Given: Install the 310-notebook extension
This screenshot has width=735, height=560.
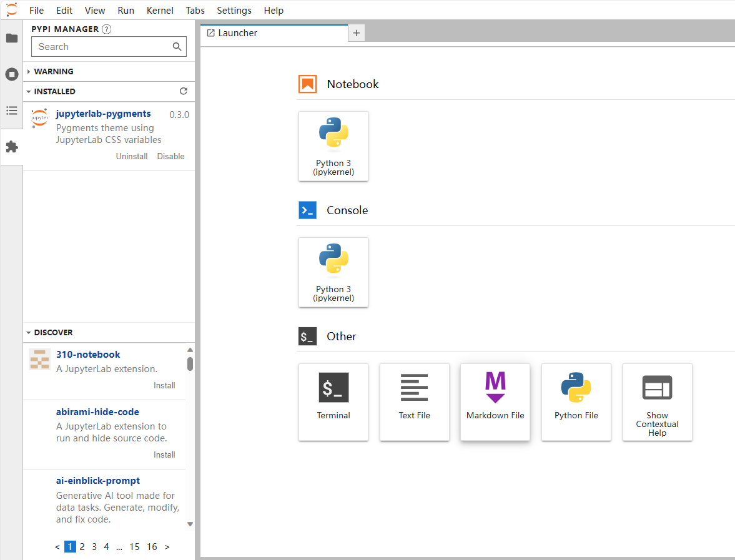Looking at the screenshot, I should click(164, 386).
